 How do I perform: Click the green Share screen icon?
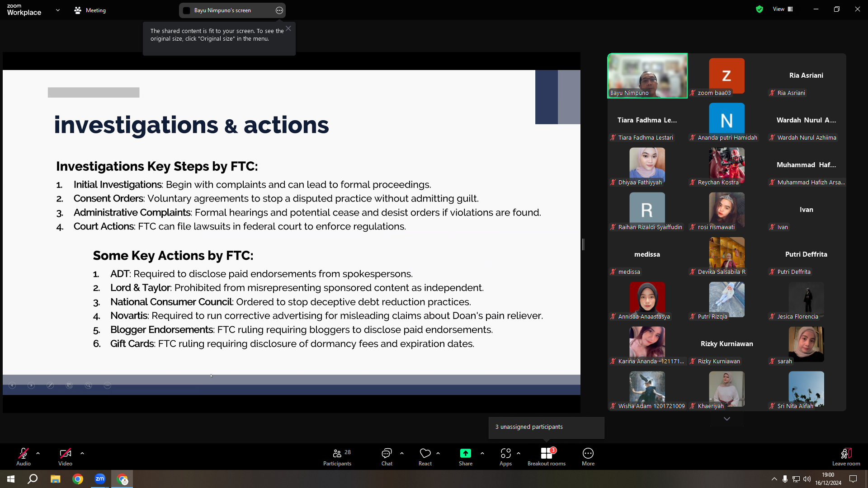click(x=466, y=453)
